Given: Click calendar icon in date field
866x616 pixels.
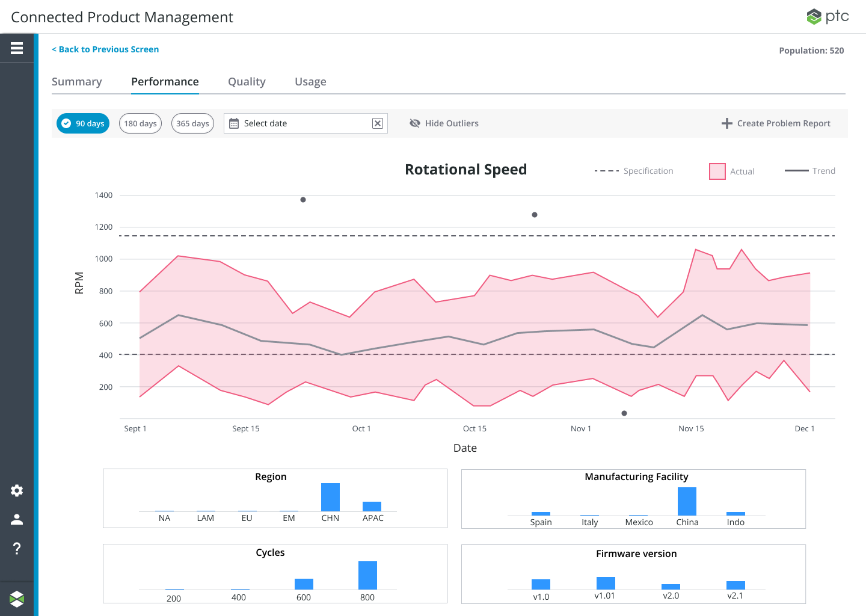Looking at the screenshot, I should tap(234, 123).
